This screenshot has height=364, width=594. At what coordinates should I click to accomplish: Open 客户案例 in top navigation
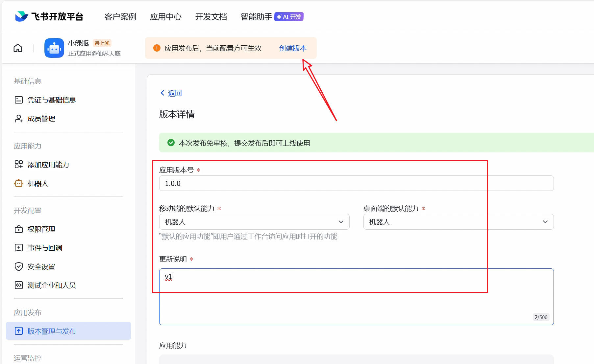point(120,17)
